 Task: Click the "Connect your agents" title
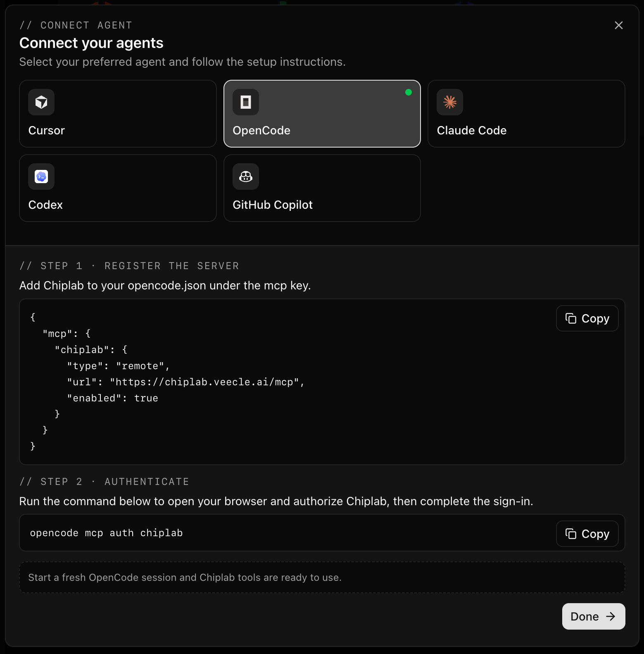pos(91,43)
